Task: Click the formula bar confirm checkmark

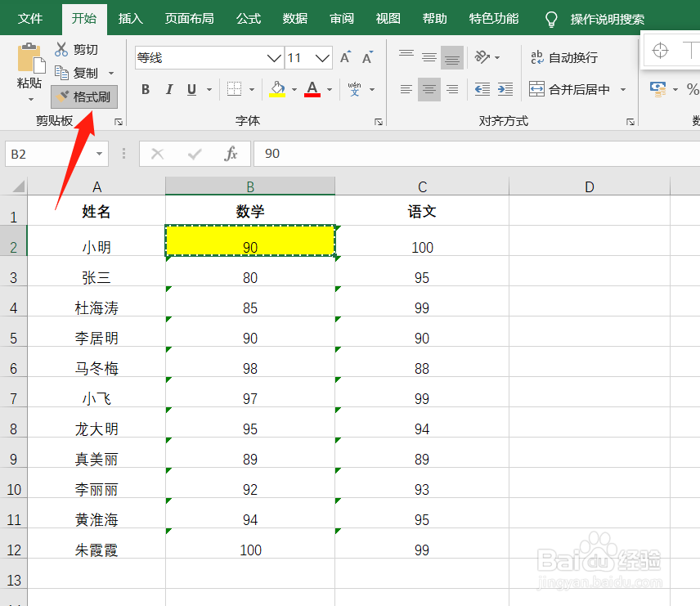Action: (194, 154)
